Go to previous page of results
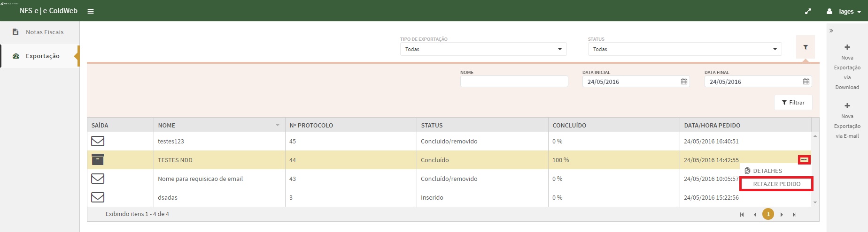This screenshot has height=232, width=868. (755, 215)
